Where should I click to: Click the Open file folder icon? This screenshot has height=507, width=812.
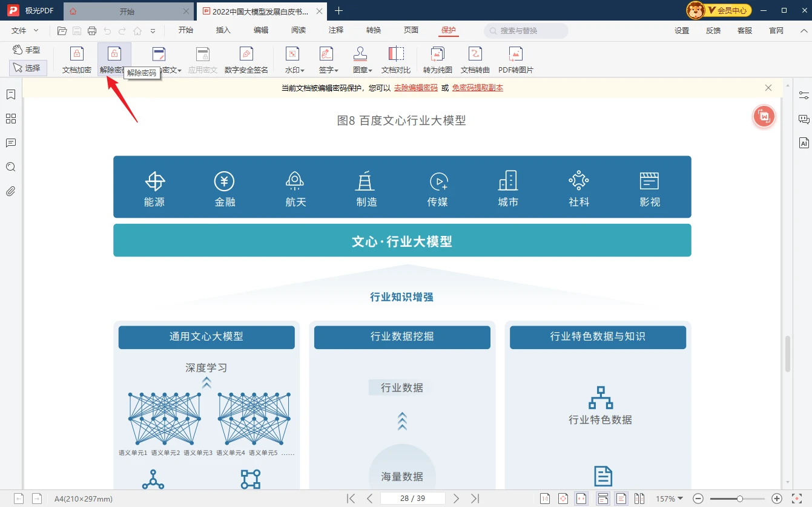(62, 31)
